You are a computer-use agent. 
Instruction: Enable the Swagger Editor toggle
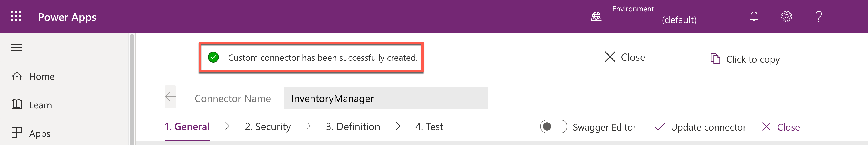(x=553, y=127)
